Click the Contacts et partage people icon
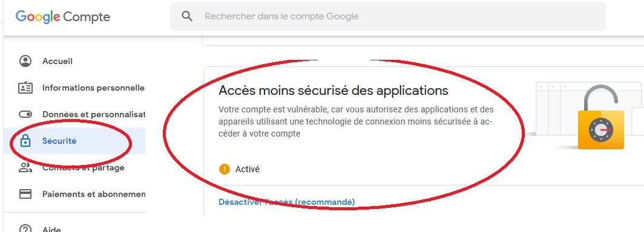This screenshot has height=232, width=644. point(25,167)
